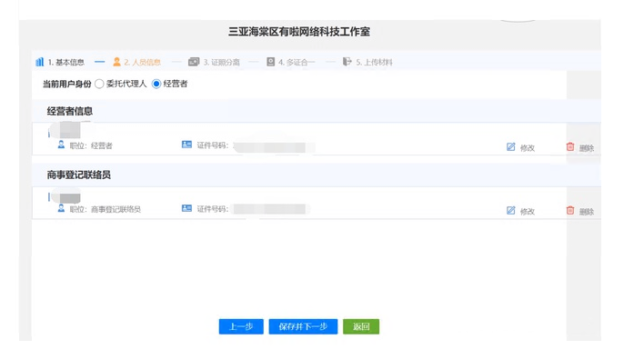Click the 人员信息 step person icon
The width and height of the screenshot is (644, 360).
coord(116,62)
